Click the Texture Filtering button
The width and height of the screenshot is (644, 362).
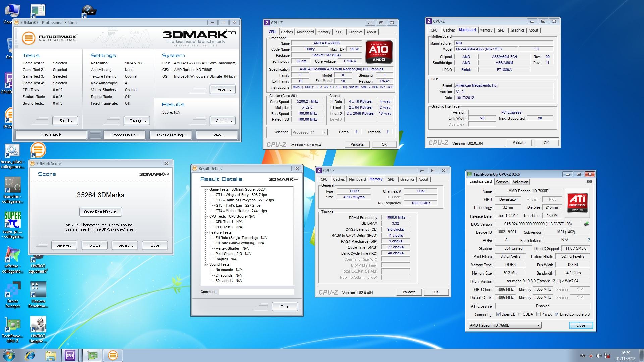[171, 135]
